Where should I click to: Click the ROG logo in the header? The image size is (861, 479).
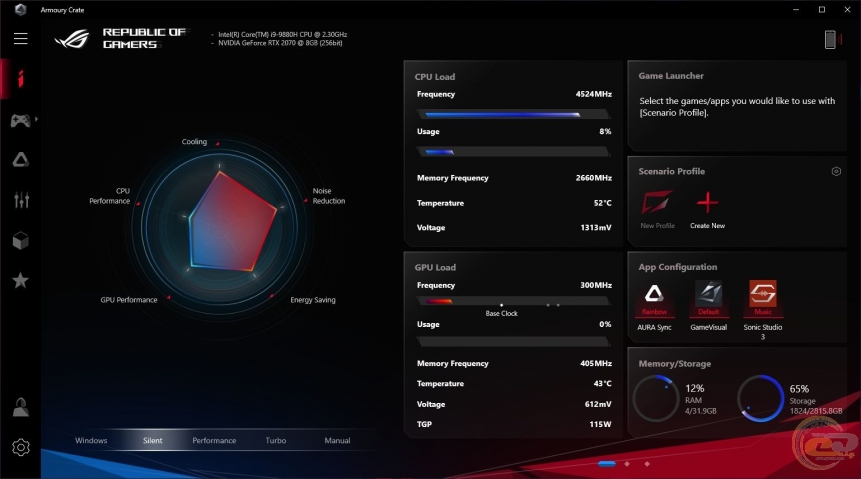coord(72,38)
